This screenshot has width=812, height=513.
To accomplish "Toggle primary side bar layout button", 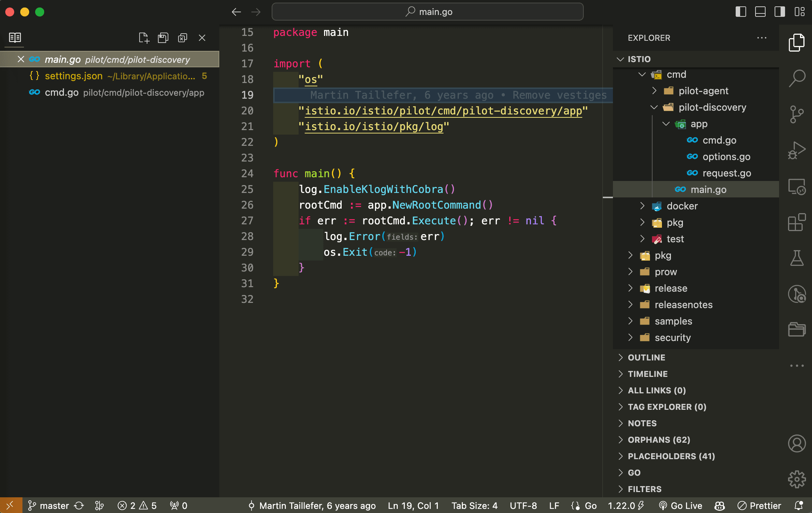I will coord(741,12).
